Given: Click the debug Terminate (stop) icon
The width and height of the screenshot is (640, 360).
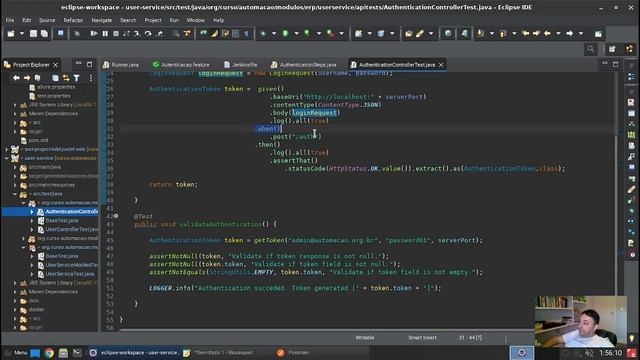Looking at the screenshot, I should coord(116,33).
